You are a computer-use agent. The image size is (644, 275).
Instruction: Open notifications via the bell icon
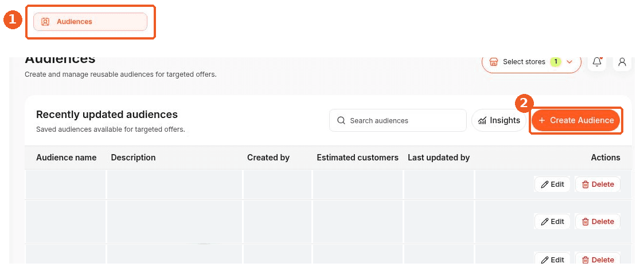597,62
